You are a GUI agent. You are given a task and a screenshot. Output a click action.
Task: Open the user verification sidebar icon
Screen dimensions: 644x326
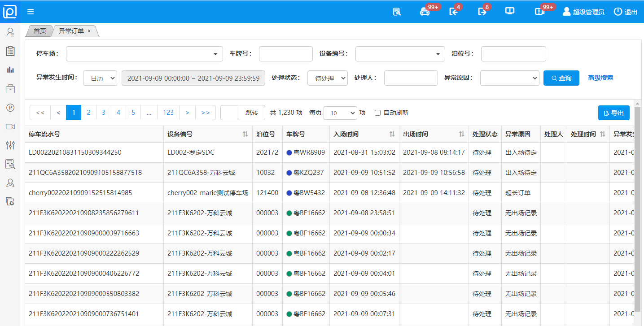point(10,183)
